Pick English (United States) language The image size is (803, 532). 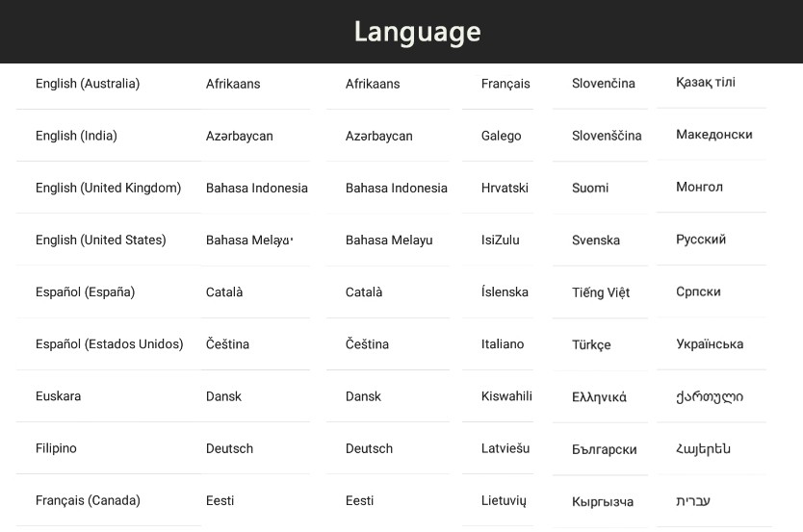[x=108, y=240]
